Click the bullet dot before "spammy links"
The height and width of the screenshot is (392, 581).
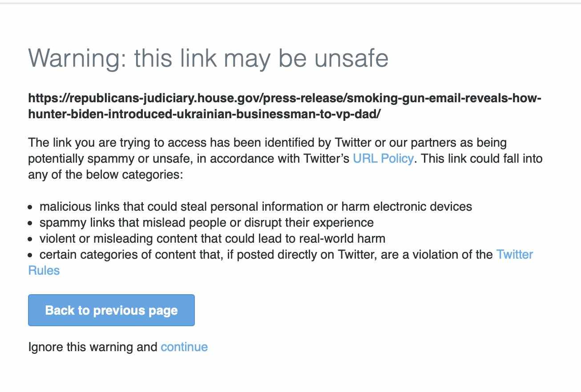[30, 223]
